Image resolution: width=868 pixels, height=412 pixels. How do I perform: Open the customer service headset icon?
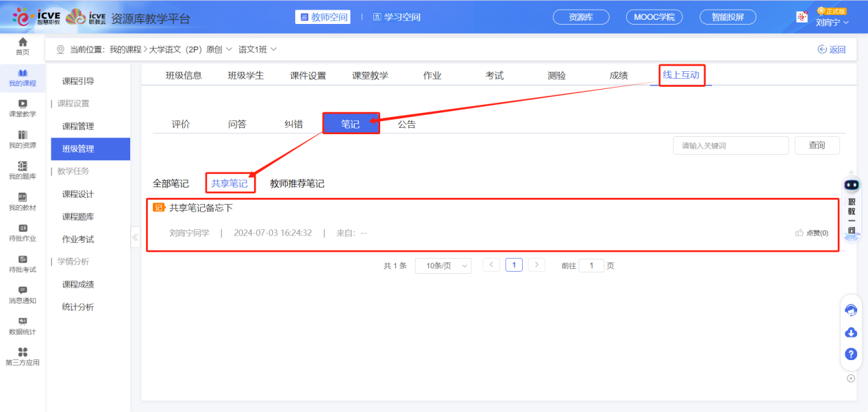click(851, 310)
